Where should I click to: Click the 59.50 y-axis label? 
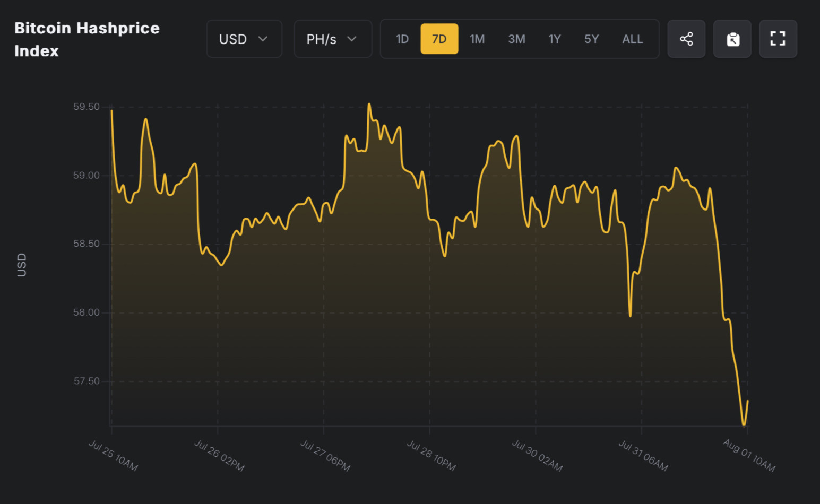[87, 107]
